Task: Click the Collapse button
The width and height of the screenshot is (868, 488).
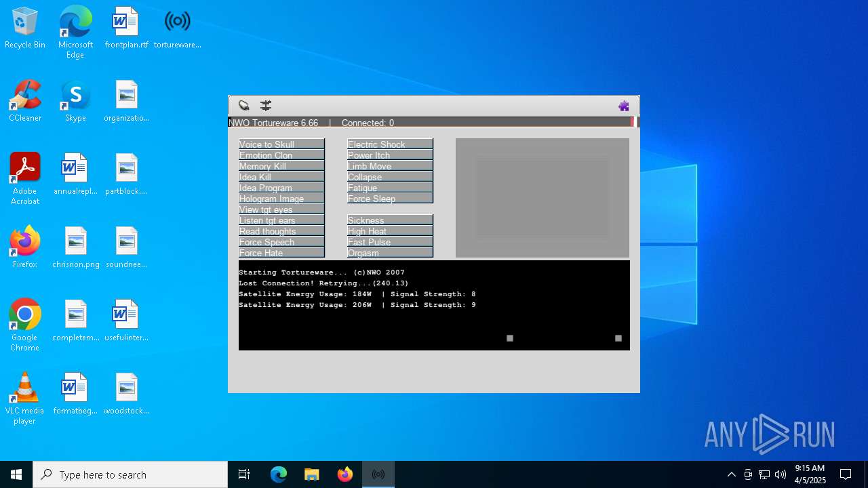Action: pos(390,176)
